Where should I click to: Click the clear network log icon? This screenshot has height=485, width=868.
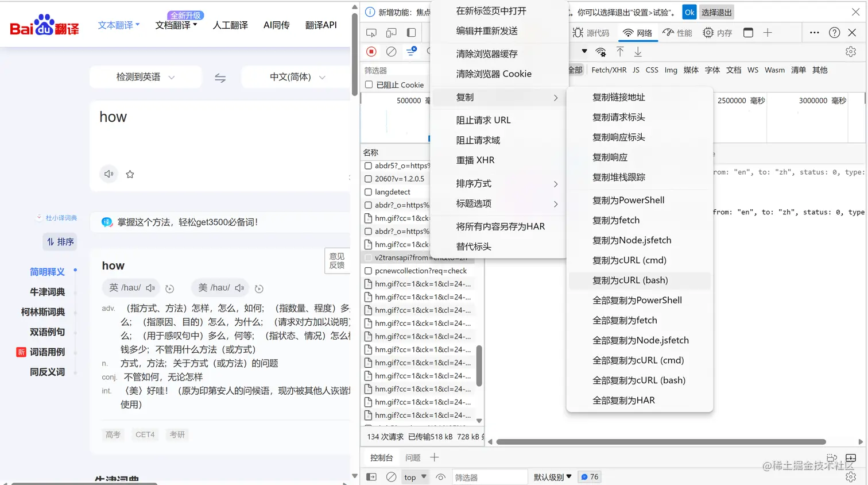(x=391, y=52)
